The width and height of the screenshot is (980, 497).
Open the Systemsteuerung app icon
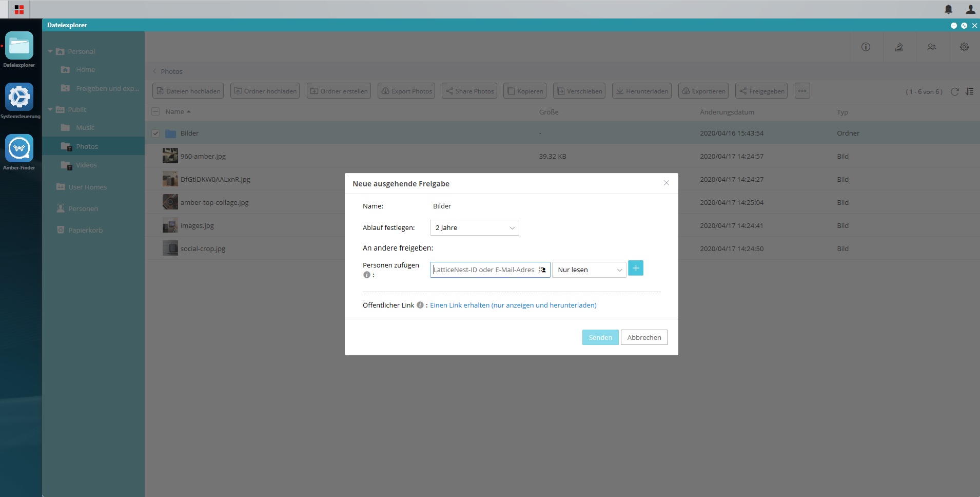click(19, 97)
